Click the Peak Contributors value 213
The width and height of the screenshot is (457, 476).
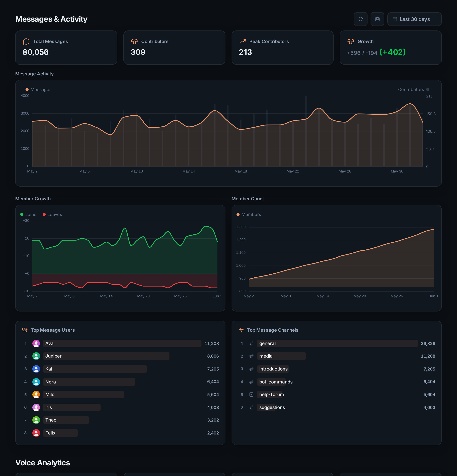[245, 52]
